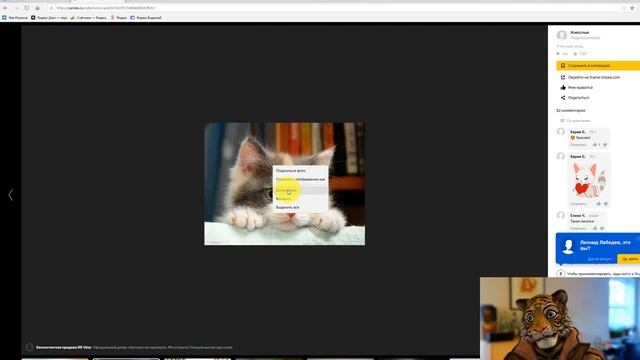Like the fox sticker comment
The width and height of the screenshot is (640, 360).
pyautogui.click(x=599, y=204)
